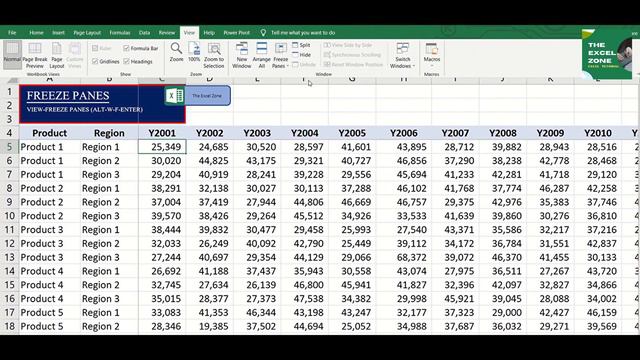Viewport: 640px width, 360px height.
Task: Select cell with value 33,533
Action: [x=403, y=216]
